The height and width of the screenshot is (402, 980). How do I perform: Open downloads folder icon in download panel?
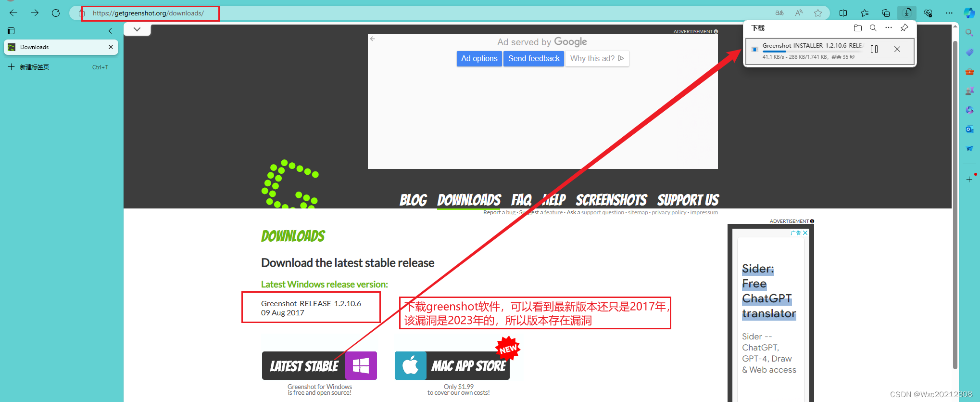point(857,28)
